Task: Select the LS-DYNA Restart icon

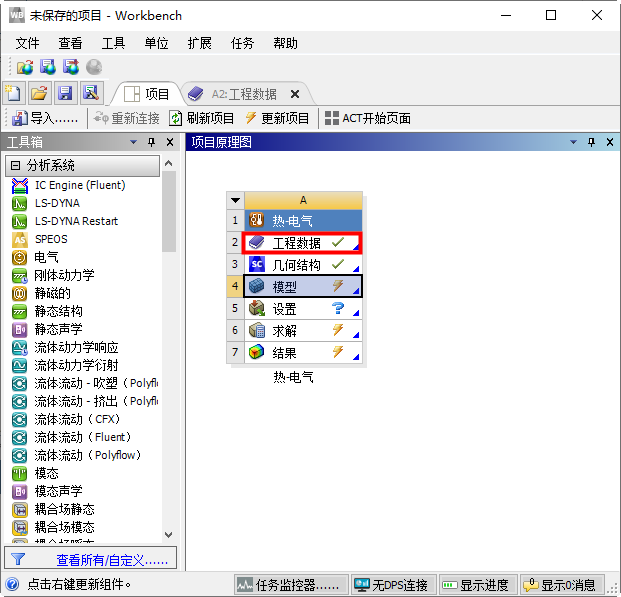Action: pos(19,221)
